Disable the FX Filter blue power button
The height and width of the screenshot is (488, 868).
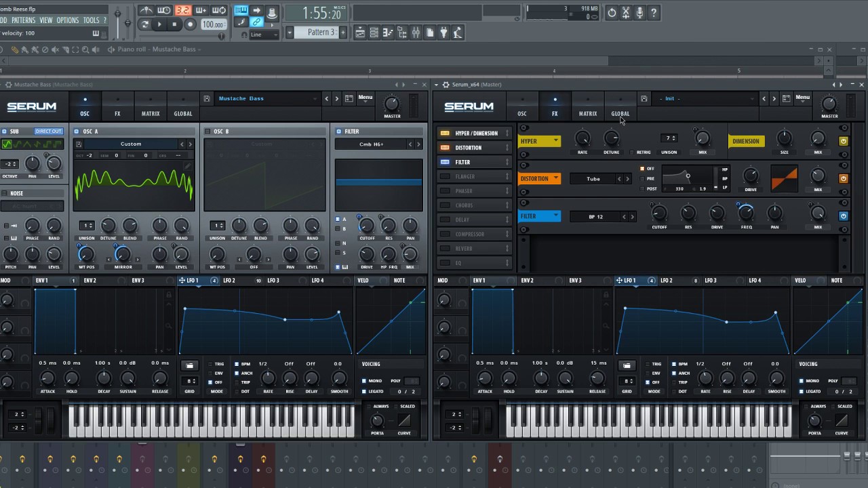844,216
